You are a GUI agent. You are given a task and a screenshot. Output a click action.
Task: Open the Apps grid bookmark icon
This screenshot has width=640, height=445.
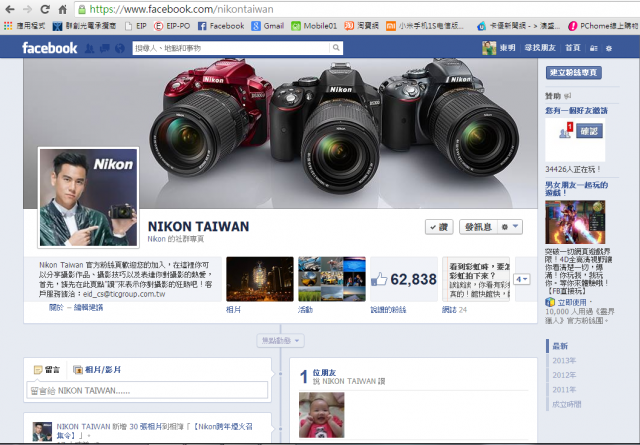pos(8,26)
